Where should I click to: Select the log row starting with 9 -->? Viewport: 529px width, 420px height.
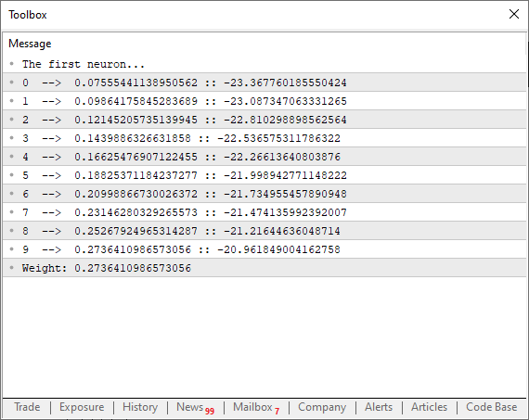point(264,249)
